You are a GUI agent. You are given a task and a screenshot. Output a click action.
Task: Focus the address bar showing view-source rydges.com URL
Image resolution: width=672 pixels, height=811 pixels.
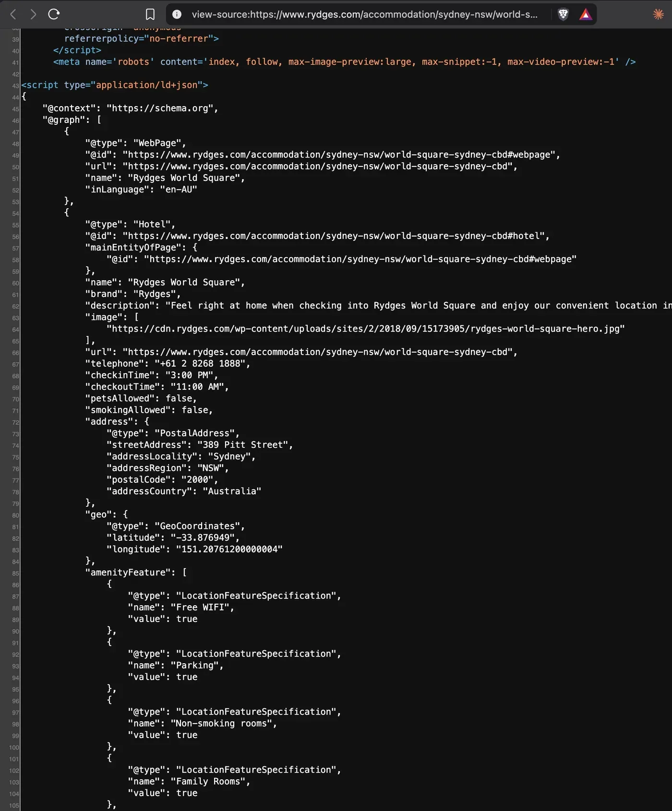(x=364, y=14)
